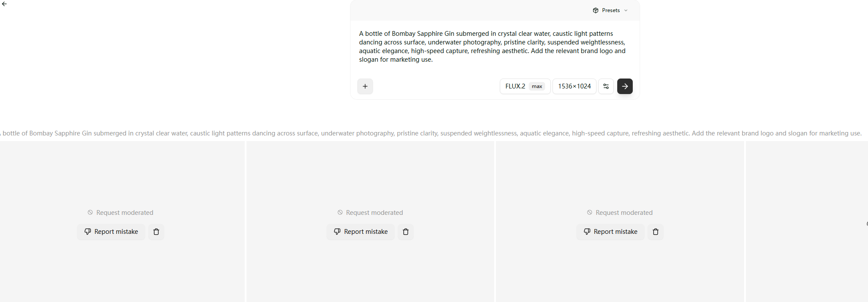Report mistake on the third moderated result

(610, 232)
